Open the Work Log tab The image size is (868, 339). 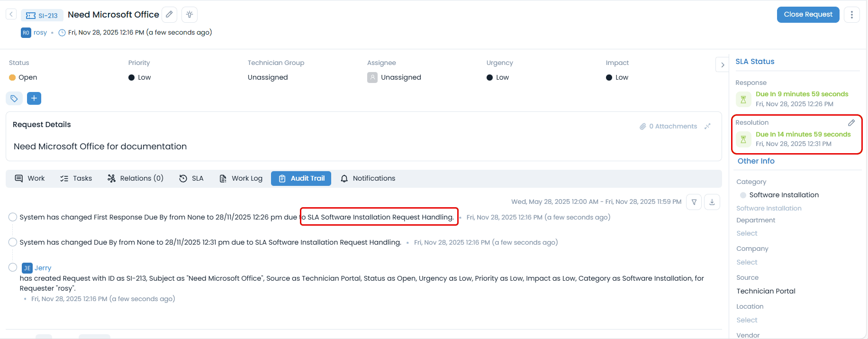click(x=241, y=178)
